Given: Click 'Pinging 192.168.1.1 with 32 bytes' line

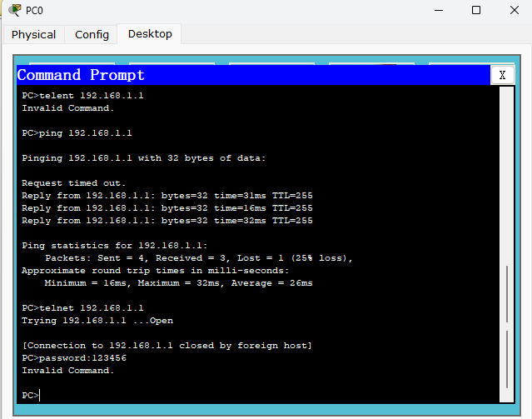Looking at the screenshot, I should click(144, 158).
